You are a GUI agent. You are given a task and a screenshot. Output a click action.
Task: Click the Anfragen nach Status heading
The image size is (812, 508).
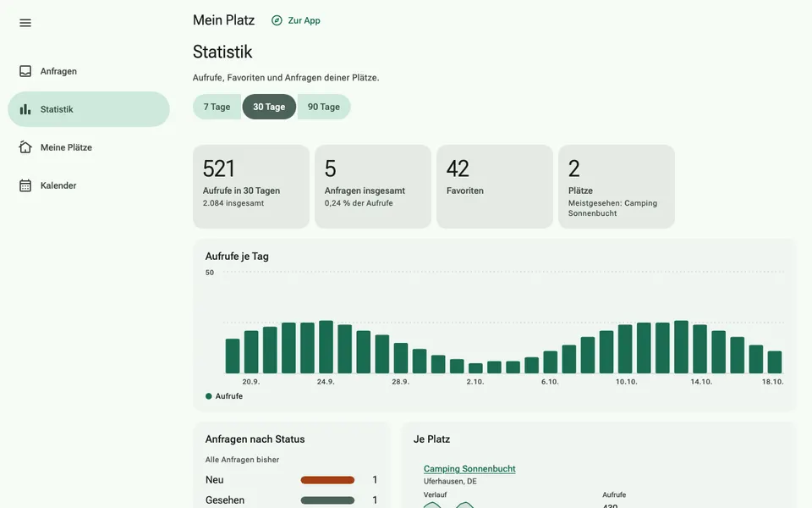(255, 439)
